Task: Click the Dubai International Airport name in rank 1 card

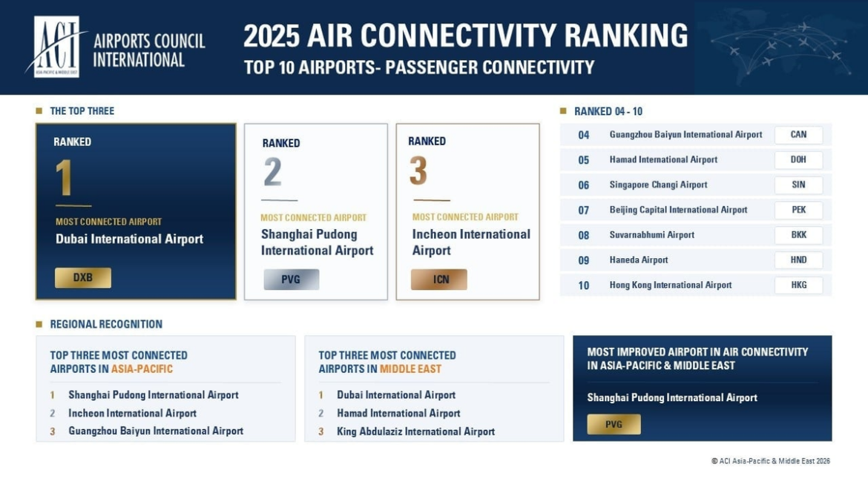Action: coord(130,239)
